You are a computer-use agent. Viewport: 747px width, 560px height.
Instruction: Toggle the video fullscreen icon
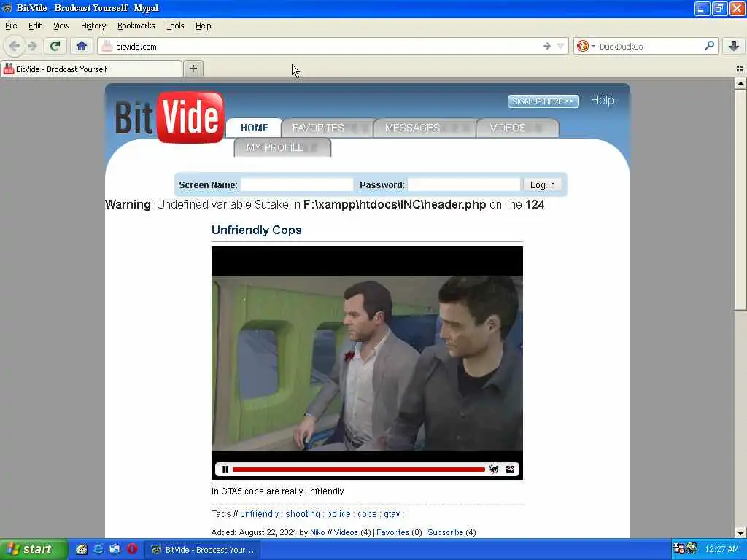(x=510, y=470)
